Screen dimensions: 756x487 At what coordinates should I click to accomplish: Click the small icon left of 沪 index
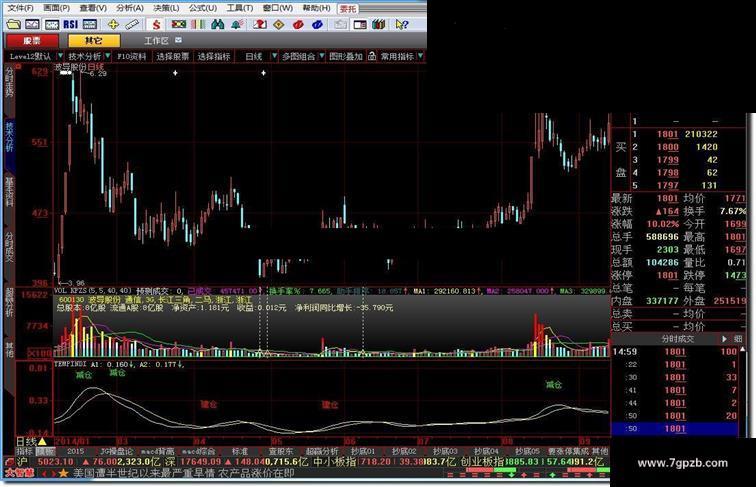point(8,461)
